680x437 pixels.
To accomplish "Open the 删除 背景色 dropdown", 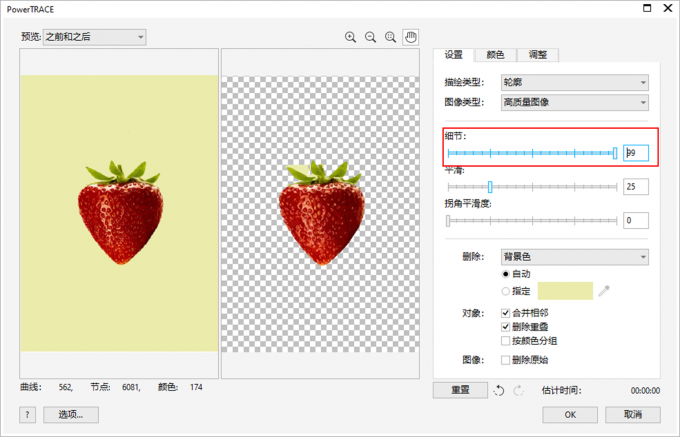I will (589, 257).
